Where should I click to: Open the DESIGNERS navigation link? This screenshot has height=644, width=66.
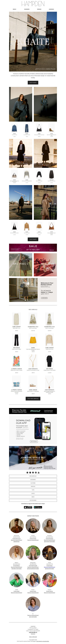(x=27, y=9)
